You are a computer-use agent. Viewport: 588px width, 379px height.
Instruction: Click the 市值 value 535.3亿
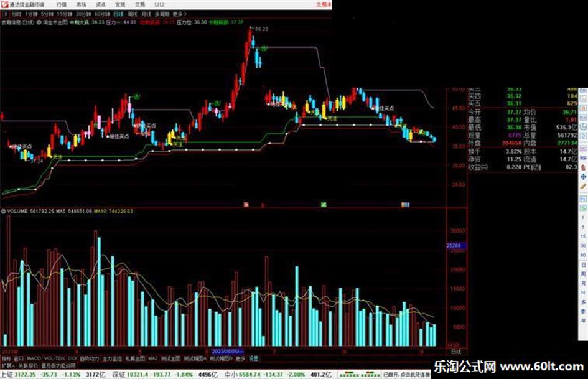tap(566, 128)
